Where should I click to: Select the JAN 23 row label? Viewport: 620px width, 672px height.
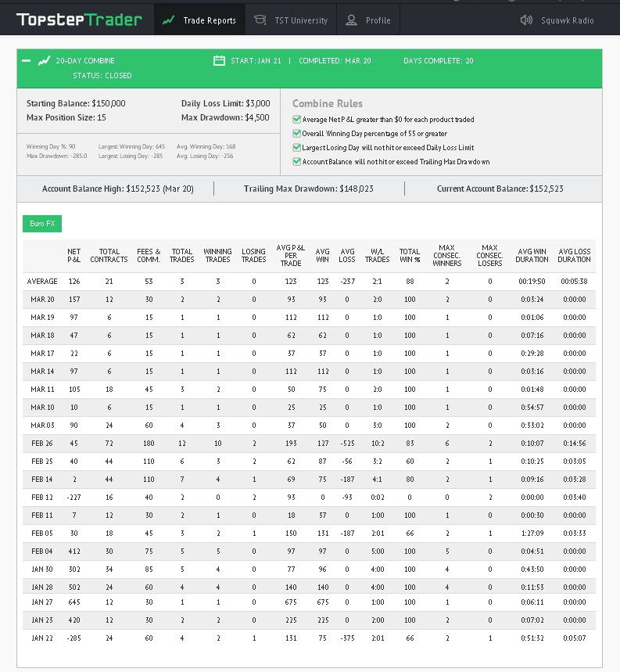click(42, 620)
